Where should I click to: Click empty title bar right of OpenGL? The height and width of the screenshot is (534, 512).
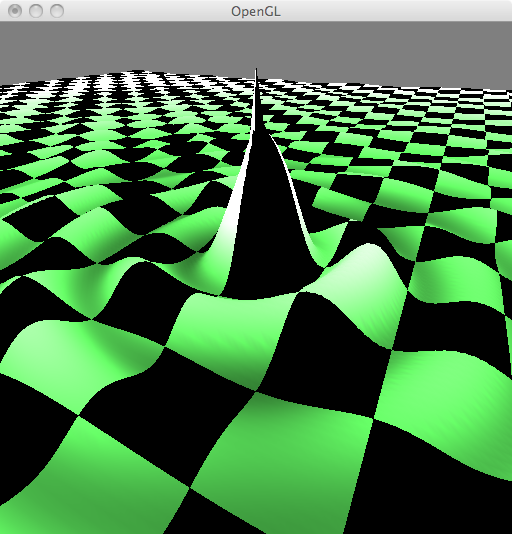click(x=392, y=11)
